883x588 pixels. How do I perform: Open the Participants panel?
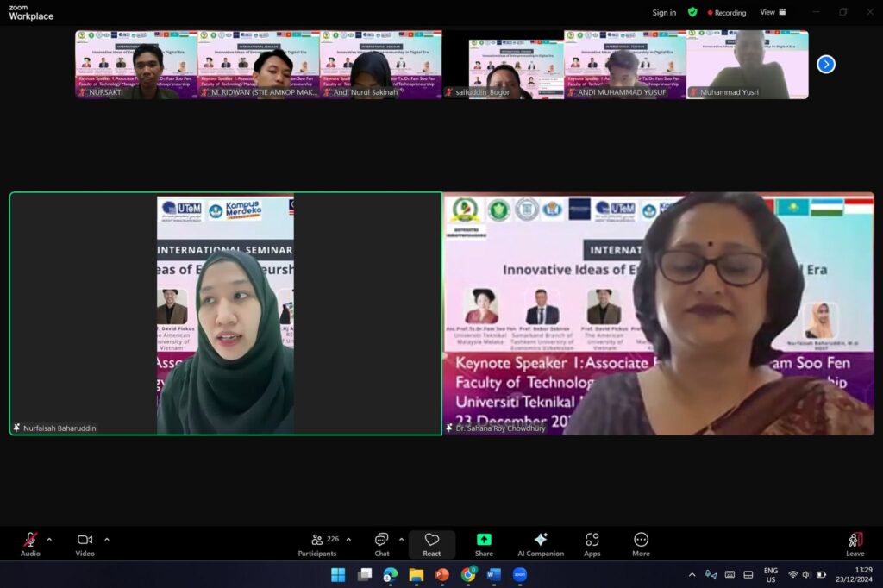point(317,543)
